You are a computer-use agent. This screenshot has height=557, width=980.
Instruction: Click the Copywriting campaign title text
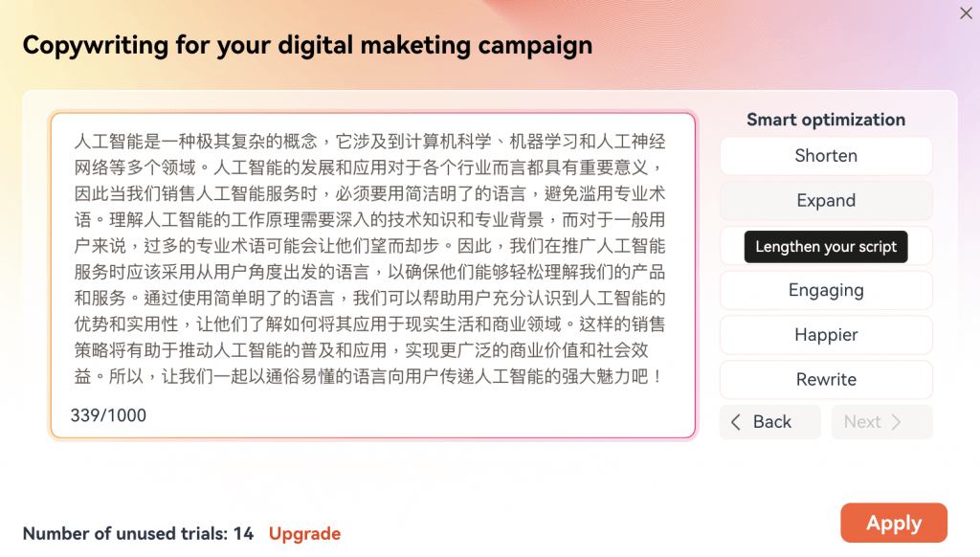pos(307,46)
